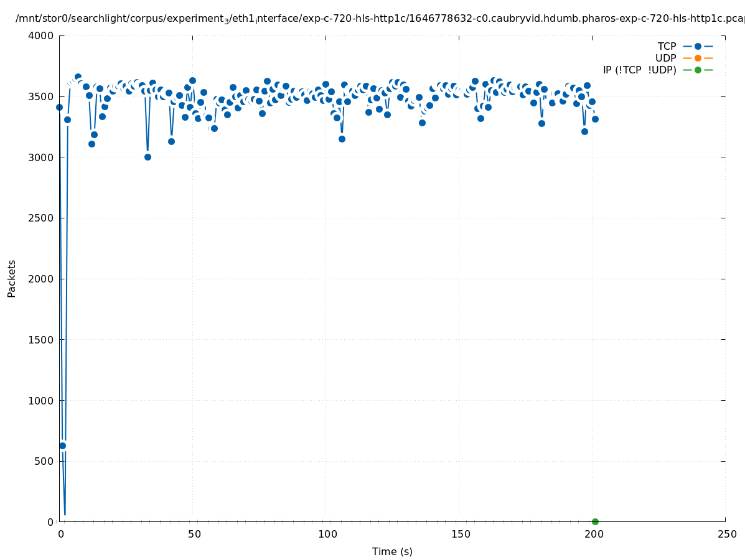Click the 4000 y-axis tick label
The image size is (745, 560).
pyautogui.click(x=41, y=35)
